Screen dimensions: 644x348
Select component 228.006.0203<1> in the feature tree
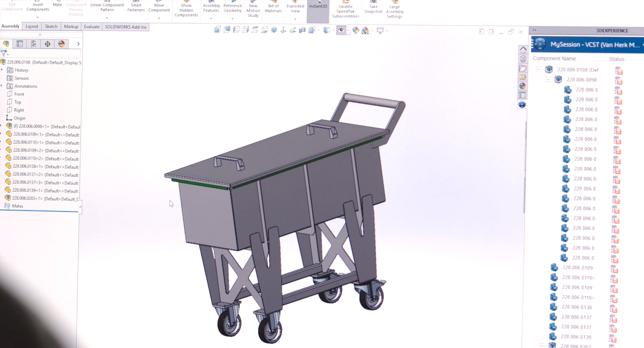coord(42,198)
